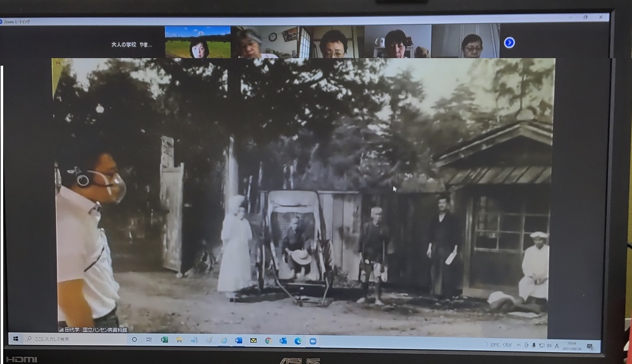The height and width of the screenshot is (364, 632).
Task: Open File Explorer from the taskbar
Action: 179,340
